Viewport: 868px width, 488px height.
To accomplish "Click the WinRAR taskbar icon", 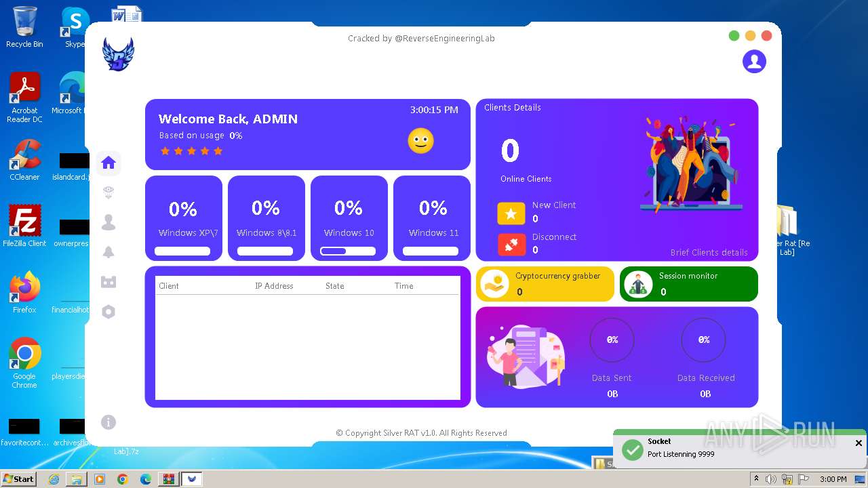I will click(168, 479).
